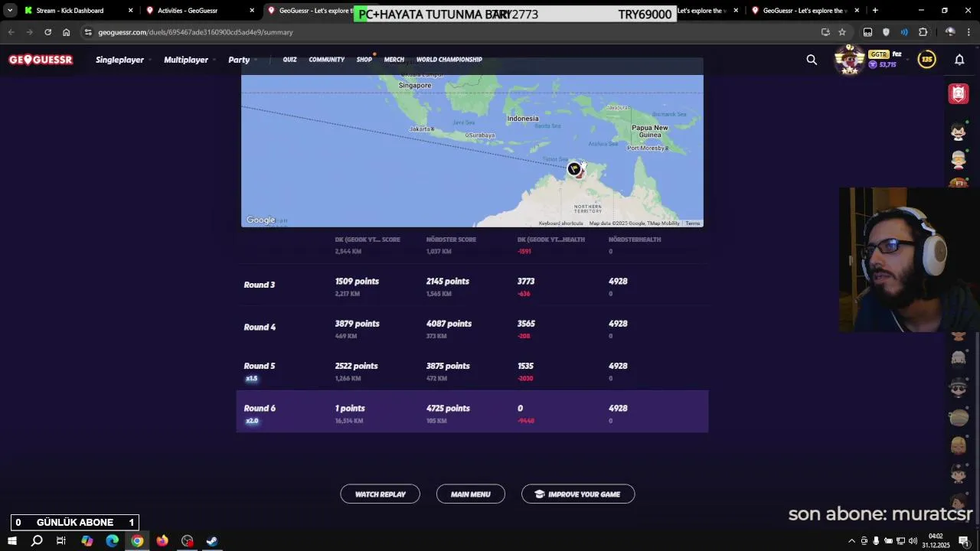Screen dimensions: 980x551
Task: Open Task View on taskbar
Action: (61, 541)
